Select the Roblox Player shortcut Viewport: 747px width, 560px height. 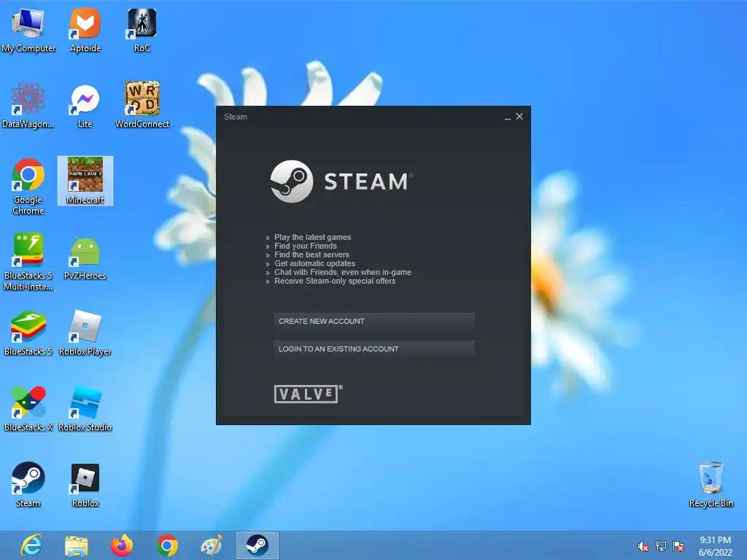[85, 333]
